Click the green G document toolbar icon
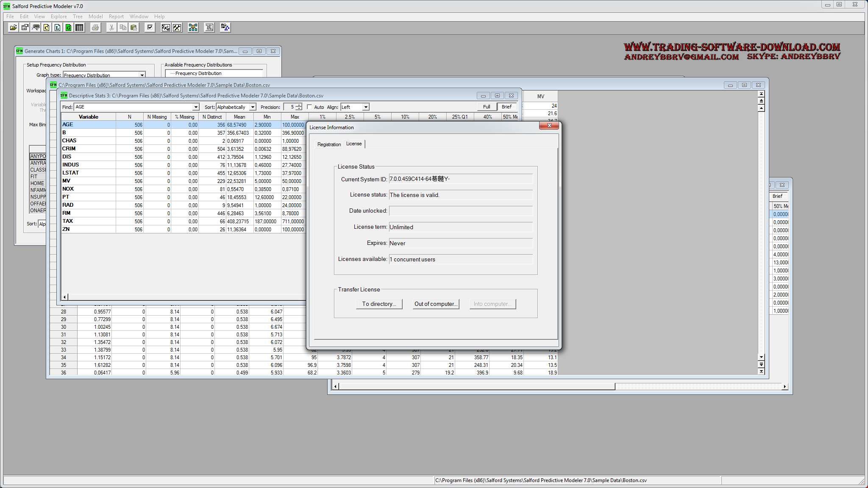The width and height of the screenshot is (868, 488). coord(68,28)
